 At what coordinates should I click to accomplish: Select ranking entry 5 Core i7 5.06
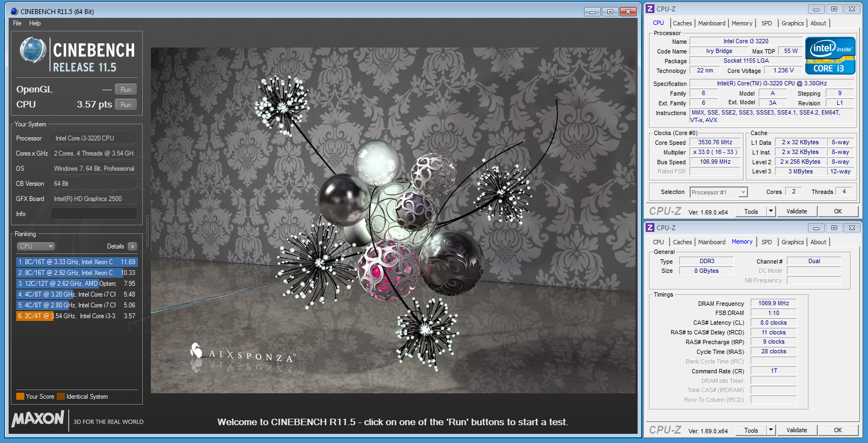pyautogui.click(x=77, y=305)
